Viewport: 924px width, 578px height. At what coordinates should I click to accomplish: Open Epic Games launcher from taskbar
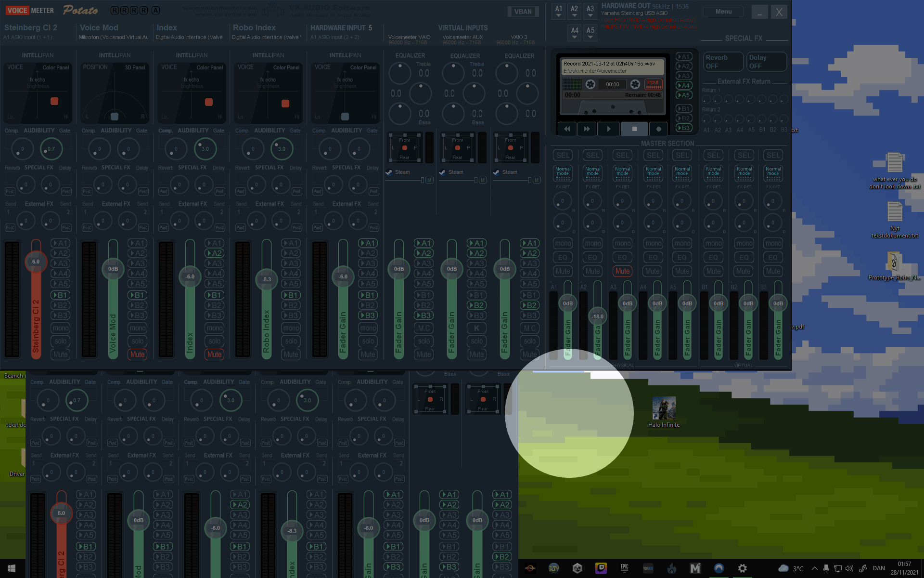click(624, 568)
